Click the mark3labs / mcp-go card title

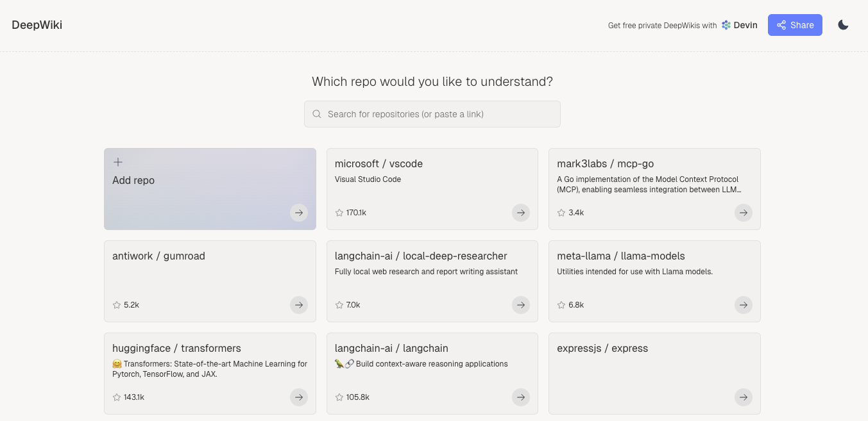click(606, 163)
